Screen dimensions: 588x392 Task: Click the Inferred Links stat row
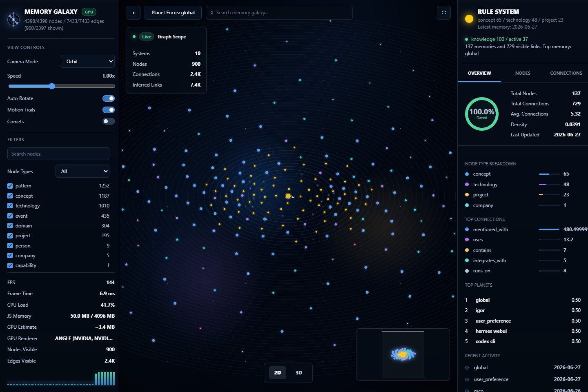167,85
